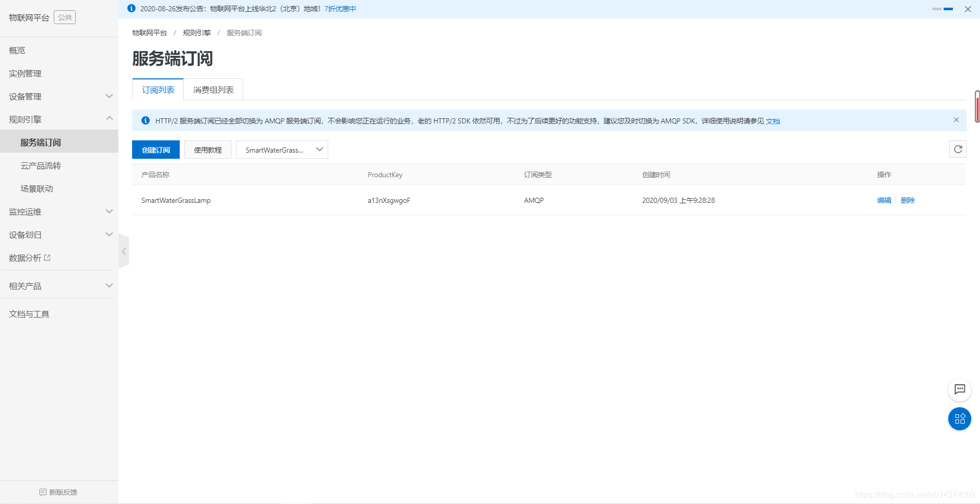Switch to the 订阅列表 tab
The image size is (980, 504).
[158, 90]
